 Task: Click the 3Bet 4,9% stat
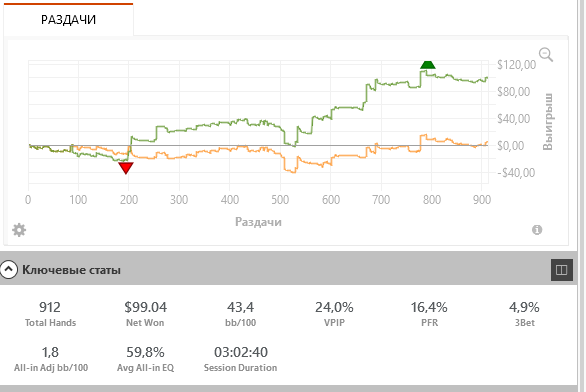coord(524,314)
